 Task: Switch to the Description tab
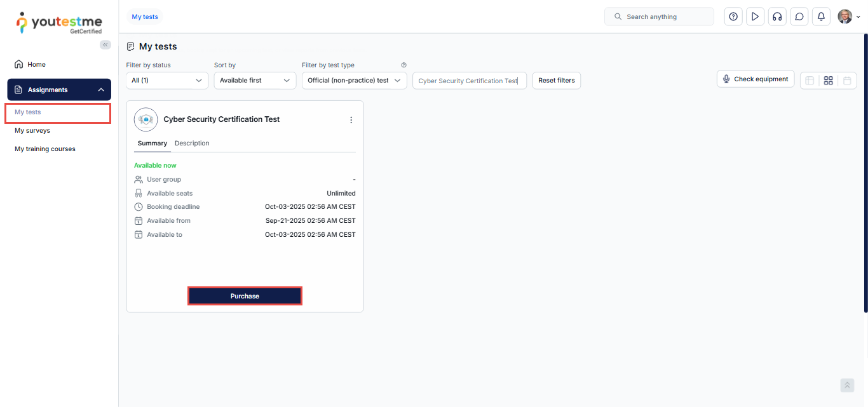click(192, 143)
